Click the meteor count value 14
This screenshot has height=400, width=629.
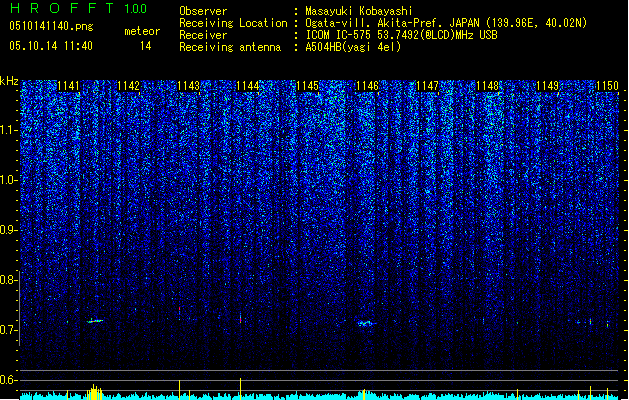146,46
